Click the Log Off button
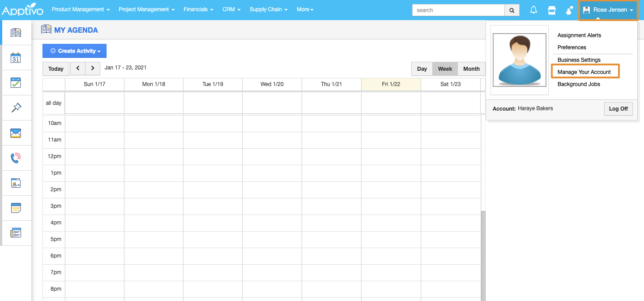This screenshot has height=301, width=644. (x=618, y=109)
